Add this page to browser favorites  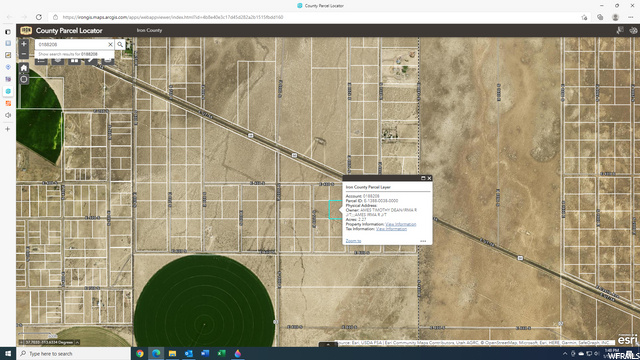(x=584, y=17)
